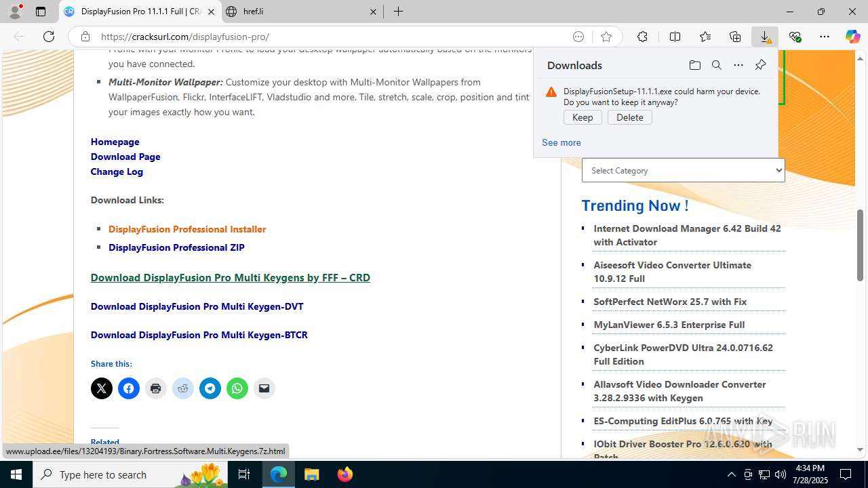
Task: Click the page vertical scrollbar thumb
Action: [860, 245]
